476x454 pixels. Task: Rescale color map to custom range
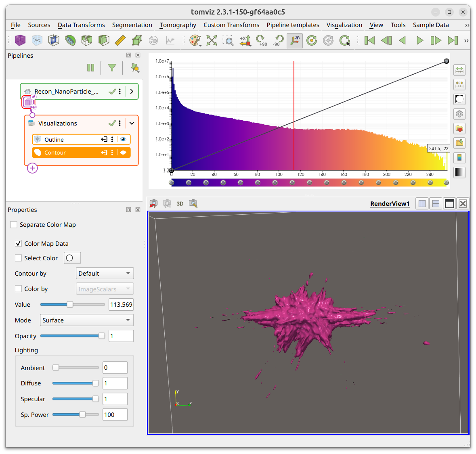coord(459,84)
